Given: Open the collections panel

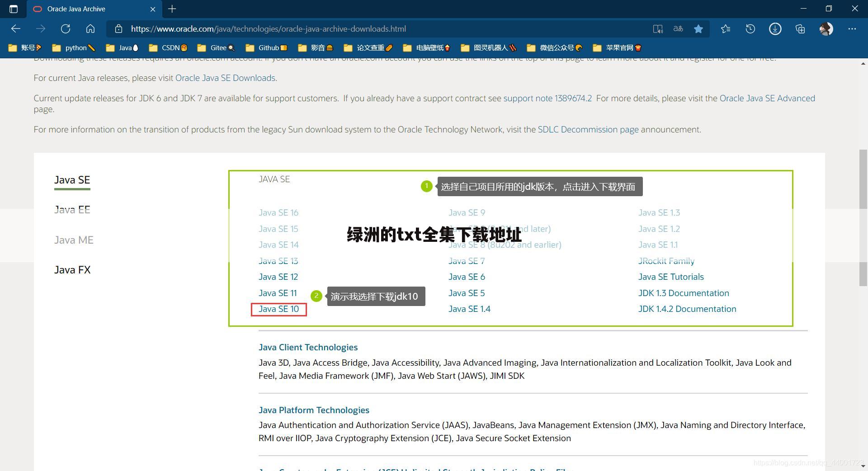Looking at the screenshot, I should (x=800, y=29).
